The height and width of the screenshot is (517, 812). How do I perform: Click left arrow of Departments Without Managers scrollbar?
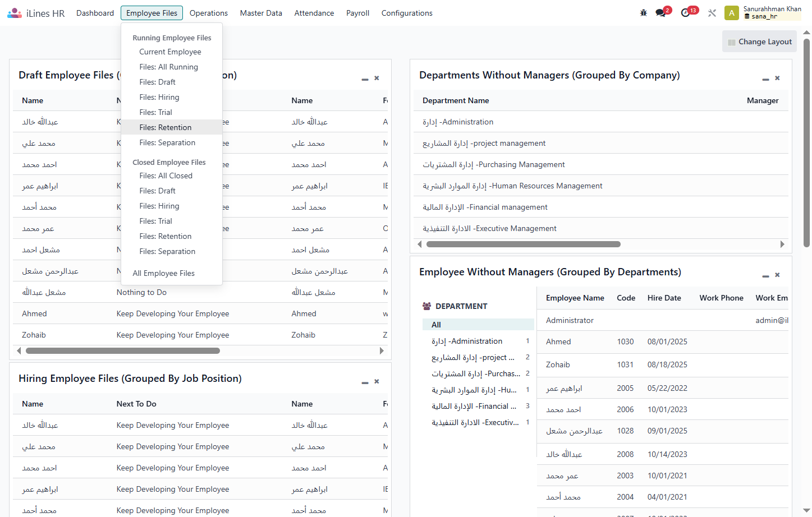419,244
